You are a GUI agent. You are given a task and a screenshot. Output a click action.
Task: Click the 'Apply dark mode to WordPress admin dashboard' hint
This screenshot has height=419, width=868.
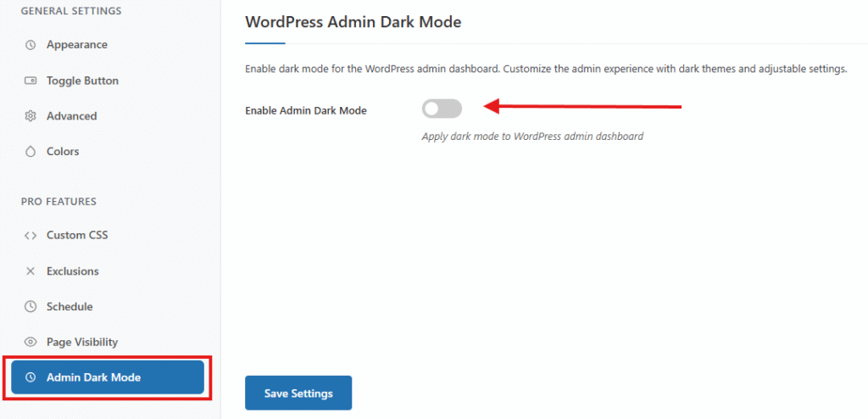point(532,137)
